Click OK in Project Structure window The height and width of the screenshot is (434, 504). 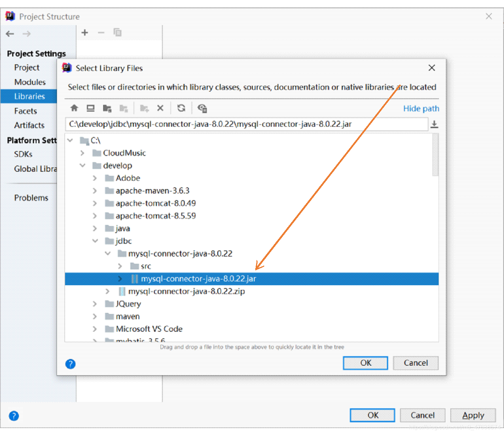372,415
